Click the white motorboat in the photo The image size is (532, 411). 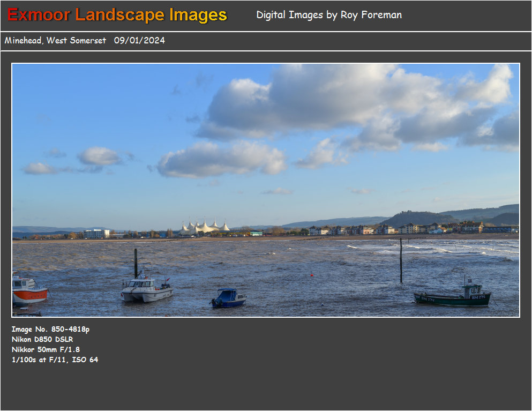[146, 289]
